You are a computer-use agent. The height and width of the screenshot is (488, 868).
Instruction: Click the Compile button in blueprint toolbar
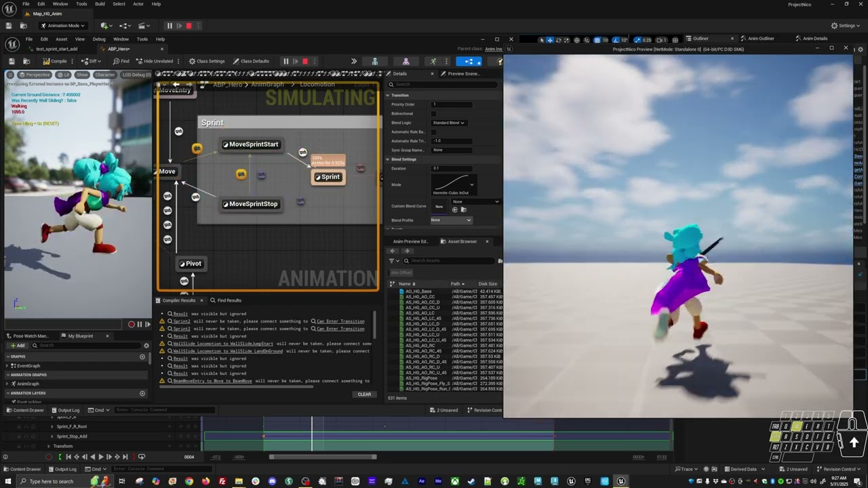point(55,61)
